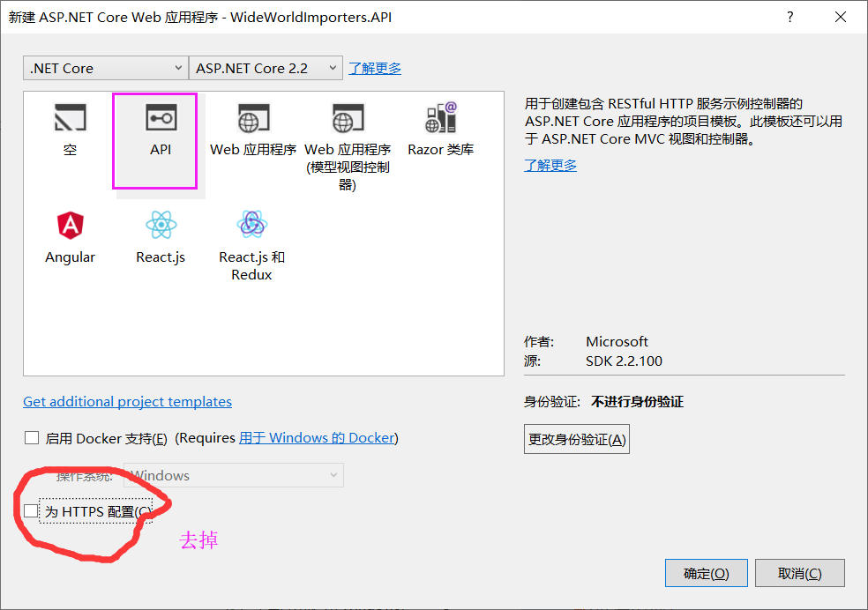Image resolution: width=868 pixels, height=610 pixels.
Task: Open 了解更多 link under template description
Action: (550, 166)
